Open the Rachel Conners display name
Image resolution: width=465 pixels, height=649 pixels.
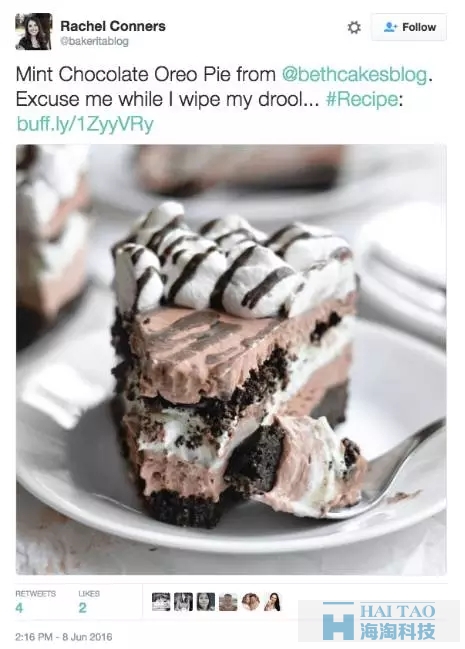coord(113,26)
